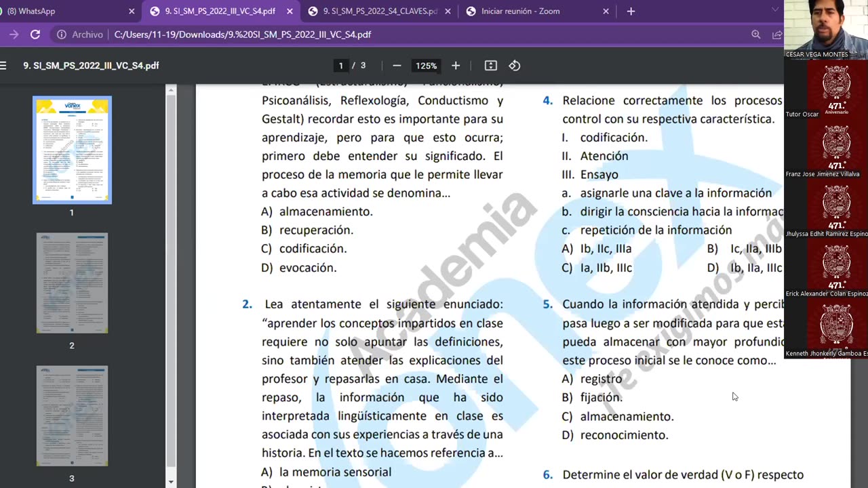Zoom in the PDF document
Image resolution: width=868 pixels, height=488 pixels.
pos(456,66)
